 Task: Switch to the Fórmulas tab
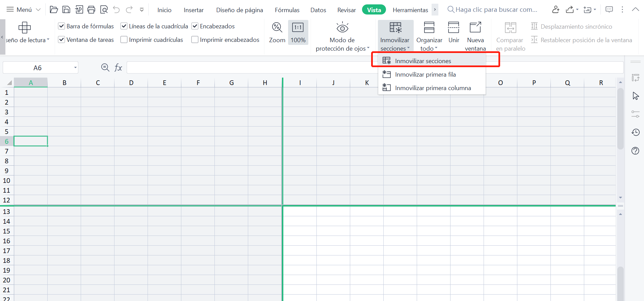click(287, 10)
